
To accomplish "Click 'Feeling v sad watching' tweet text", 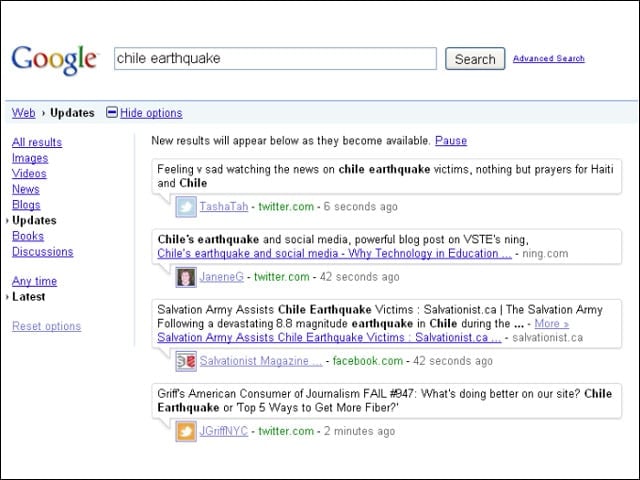I will (385, 176).
